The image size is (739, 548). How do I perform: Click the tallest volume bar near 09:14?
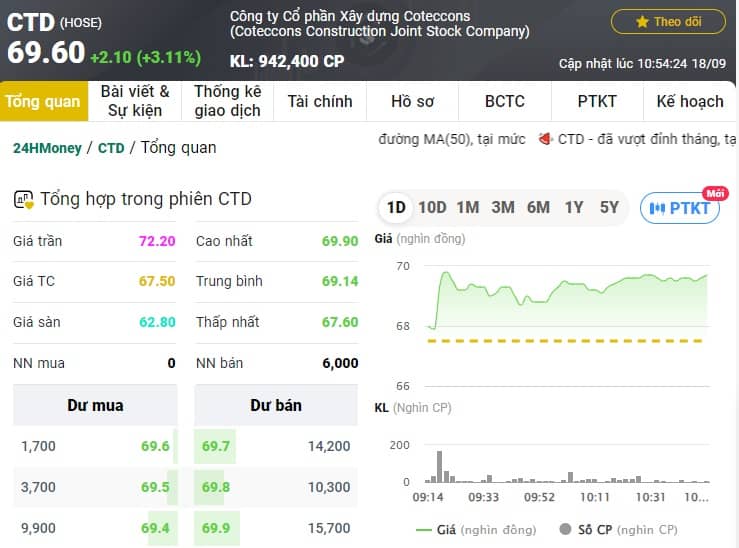coord(439,466)
